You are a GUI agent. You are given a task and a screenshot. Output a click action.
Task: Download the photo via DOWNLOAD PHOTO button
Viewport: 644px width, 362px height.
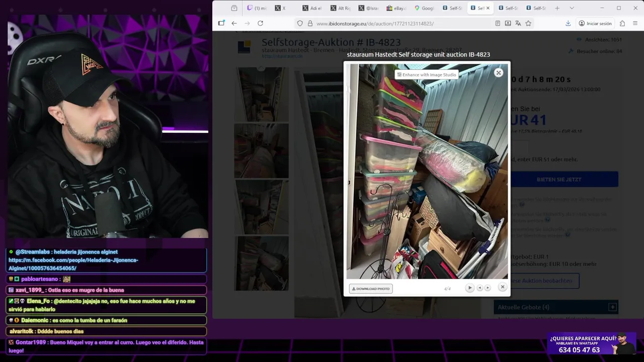pyautogui.click(x=371, y=289)
